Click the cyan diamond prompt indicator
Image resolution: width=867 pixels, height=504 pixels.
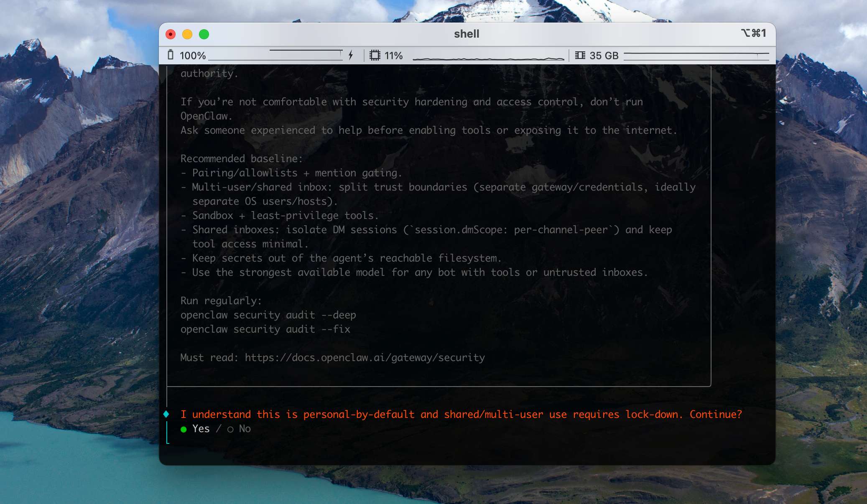(167, 414)
